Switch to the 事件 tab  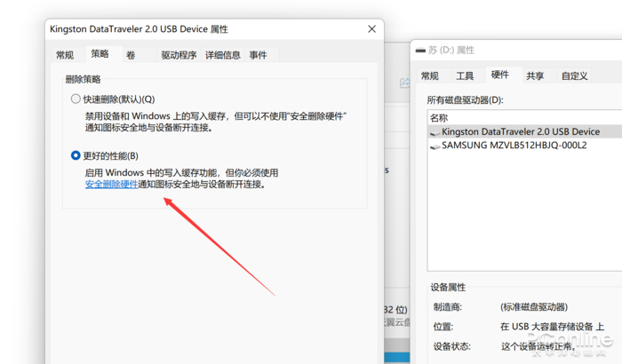(258, 55)
